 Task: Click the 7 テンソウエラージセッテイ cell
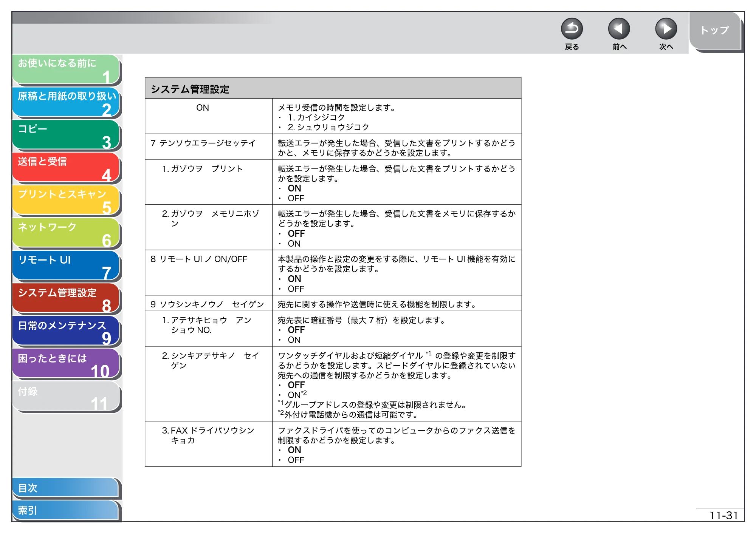(209, 147)
